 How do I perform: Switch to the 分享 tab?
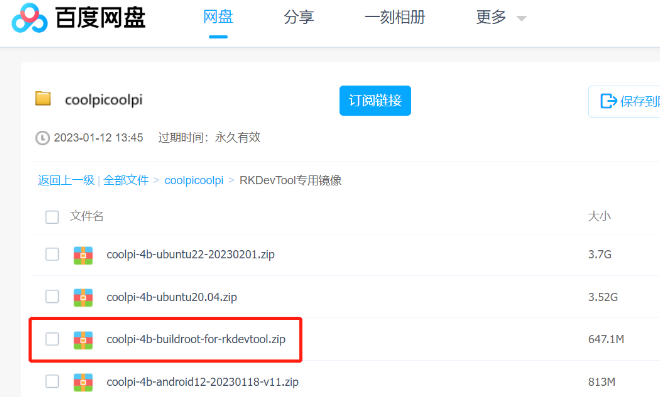[x=299, y=17]
